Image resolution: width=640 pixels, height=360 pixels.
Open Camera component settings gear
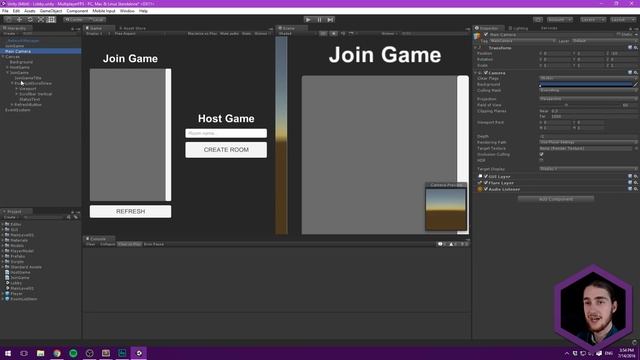[x=636, y=73]
